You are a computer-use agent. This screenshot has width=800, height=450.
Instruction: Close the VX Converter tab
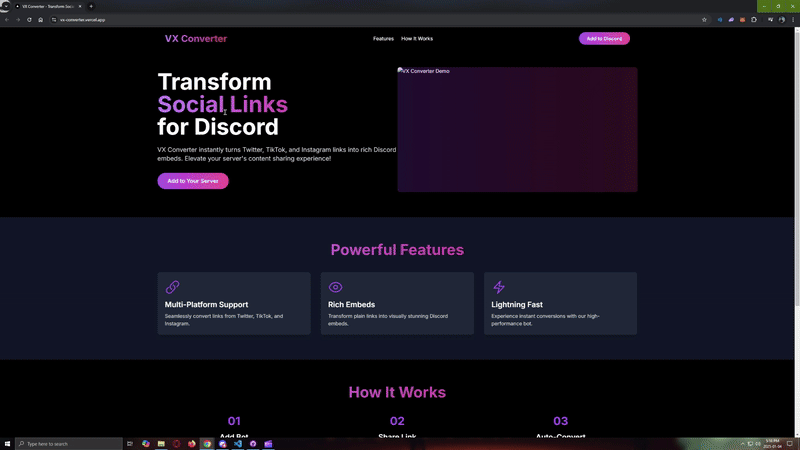point(80,6)
